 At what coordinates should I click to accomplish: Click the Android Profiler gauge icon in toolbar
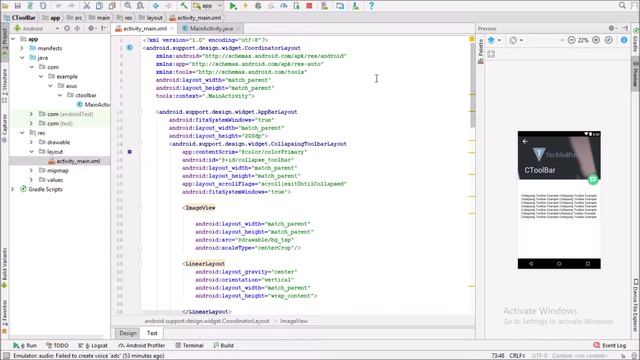(x=284, y=6)
